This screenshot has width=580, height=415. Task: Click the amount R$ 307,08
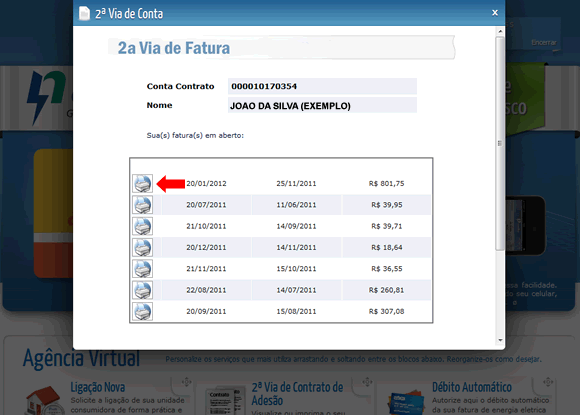coord(386,311)
